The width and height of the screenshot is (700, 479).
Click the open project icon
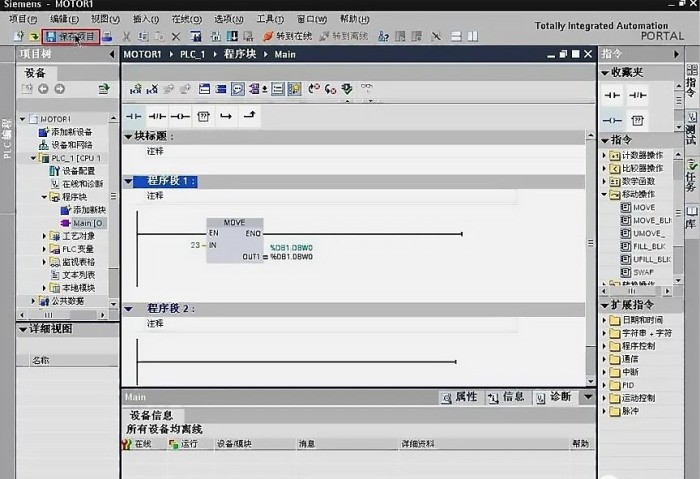pos(34,36)
